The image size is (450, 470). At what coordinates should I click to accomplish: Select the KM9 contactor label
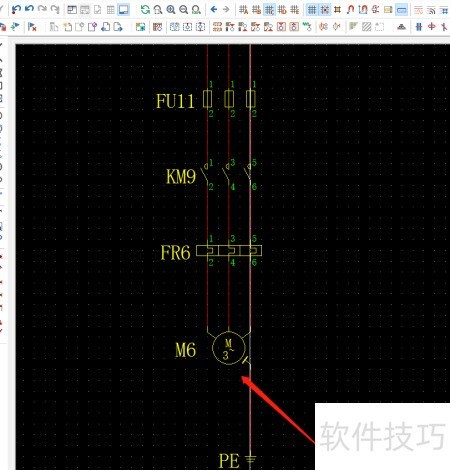181,177
